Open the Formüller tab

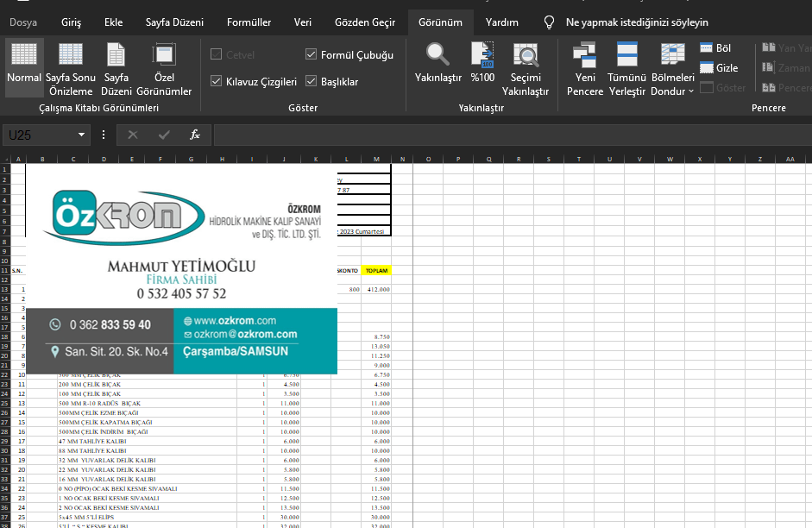click(x=249, y=22)
